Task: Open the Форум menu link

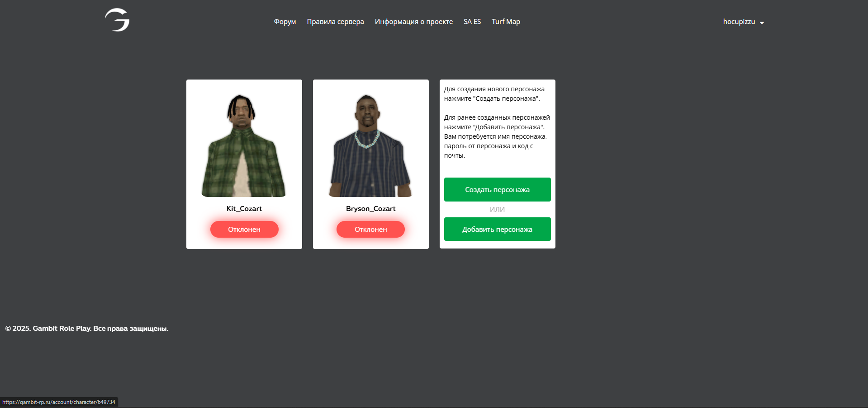Action: tap(285, 22)
